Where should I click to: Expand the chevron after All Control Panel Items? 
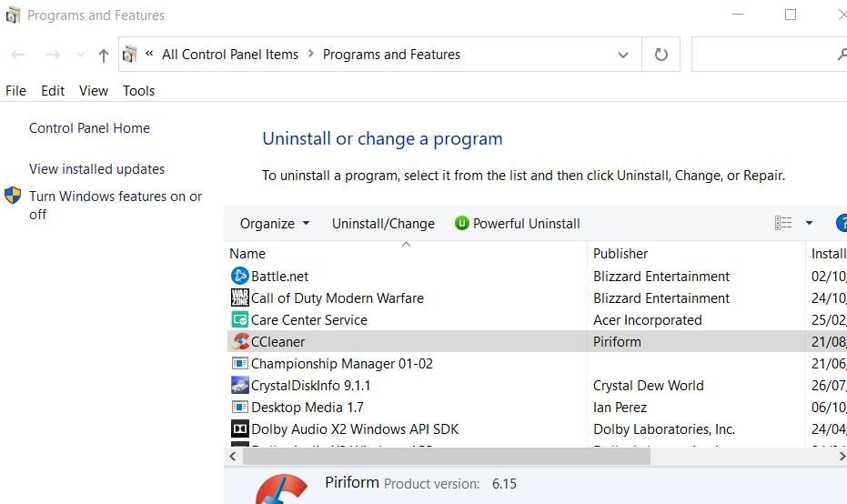[310, 54]
